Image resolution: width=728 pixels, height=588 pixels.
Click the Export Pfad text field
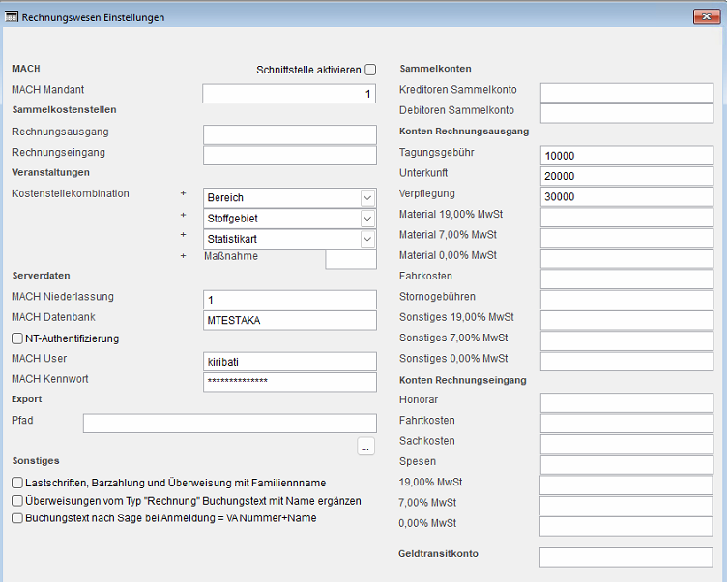pyautogui.click(x=230, y=424)
